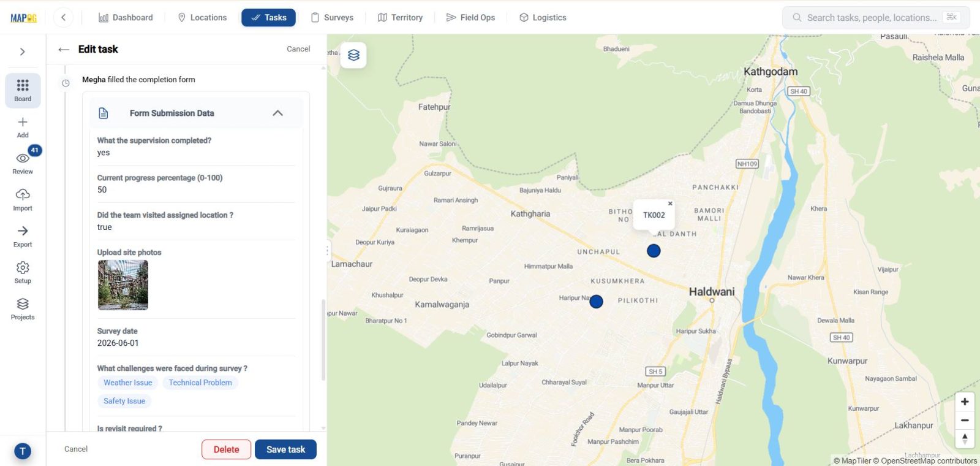The width and height of the screenshot is (980, 466).
Task: Click the user avatar T
Action: point(23,451)
